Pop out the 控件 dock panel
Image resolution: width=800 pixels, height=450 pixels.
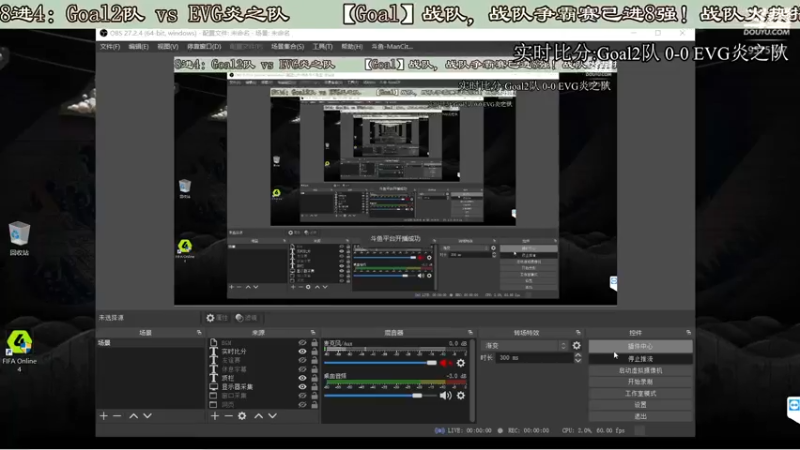(x=688, y=333)
